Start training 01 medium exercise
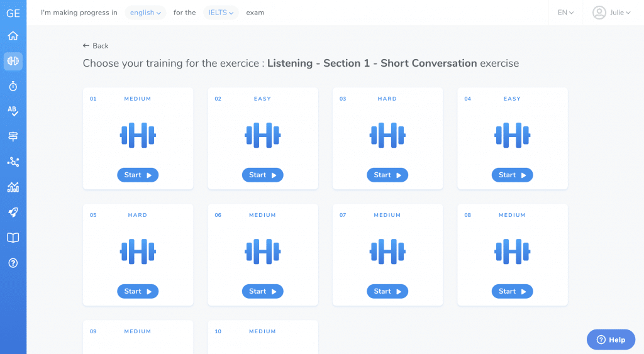Screen dimensions: 644x354 point(138,175)
